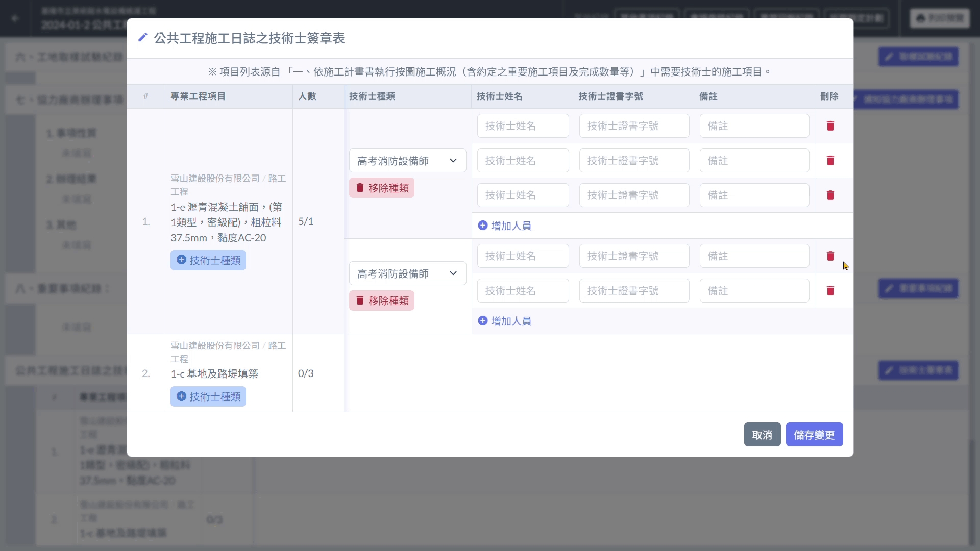Click first 技術士證書字號 input field
This screenshot has width=980, height=551.
(x=634, y=126)
